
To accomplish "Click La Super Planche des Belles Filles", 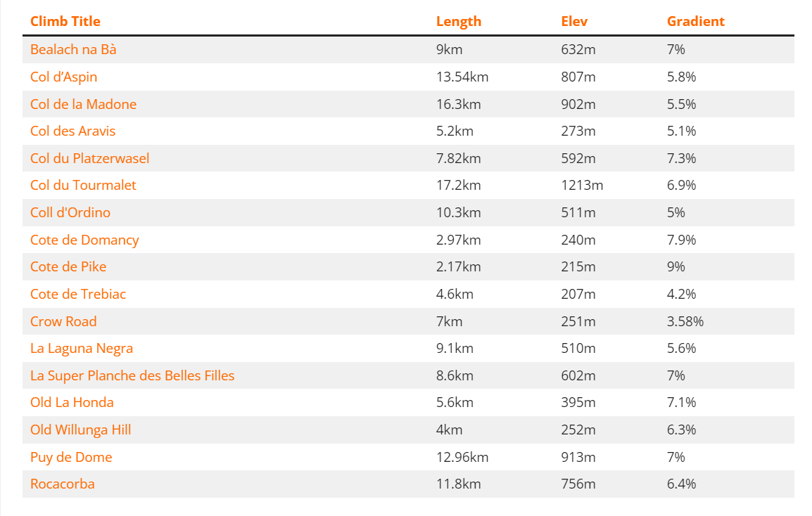I will click(x=132, y=375).
